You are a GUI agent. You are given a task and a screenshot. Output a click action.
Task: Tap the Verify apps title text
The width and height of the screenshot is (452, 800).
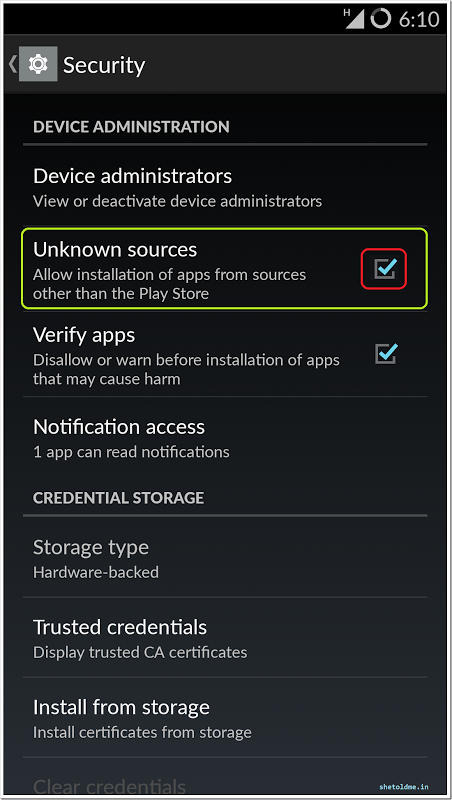coord(84,335)
